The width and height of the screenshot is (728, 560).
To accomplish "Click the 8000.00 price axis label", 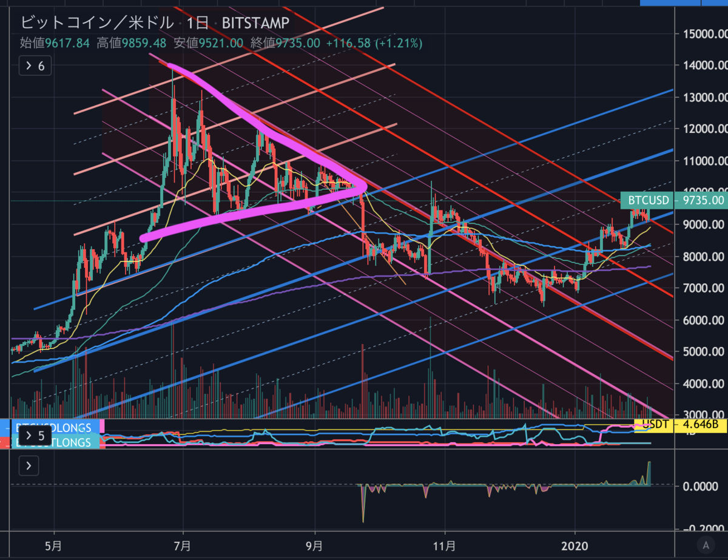I will 703,257.
